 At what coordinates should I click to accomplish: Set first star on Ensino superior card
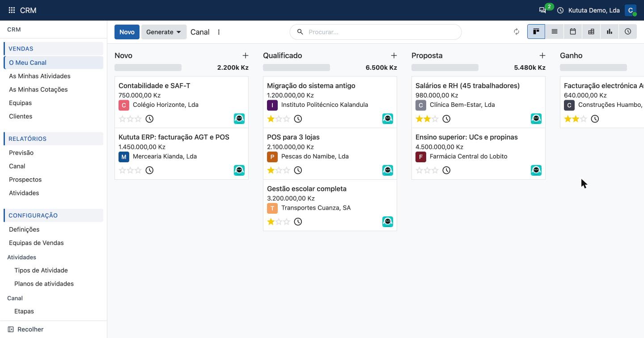[419, 170]
